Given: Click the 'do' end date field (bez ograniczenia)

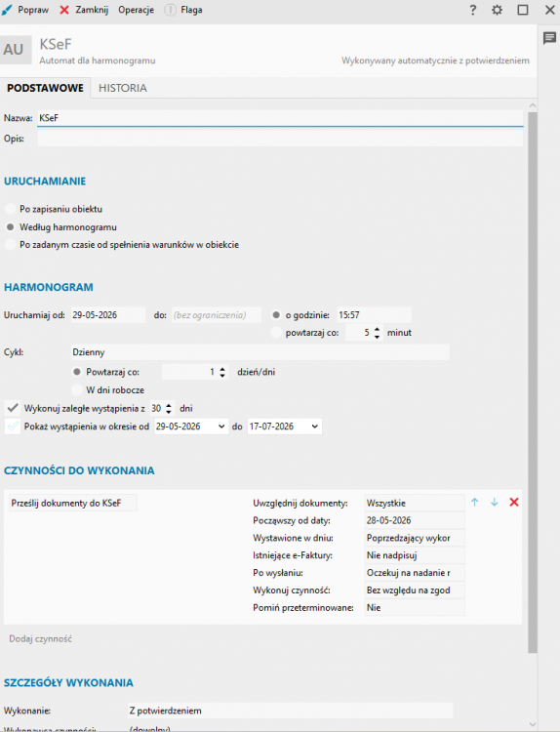Looking at the screenshot, I should click(x=217, y=315).
